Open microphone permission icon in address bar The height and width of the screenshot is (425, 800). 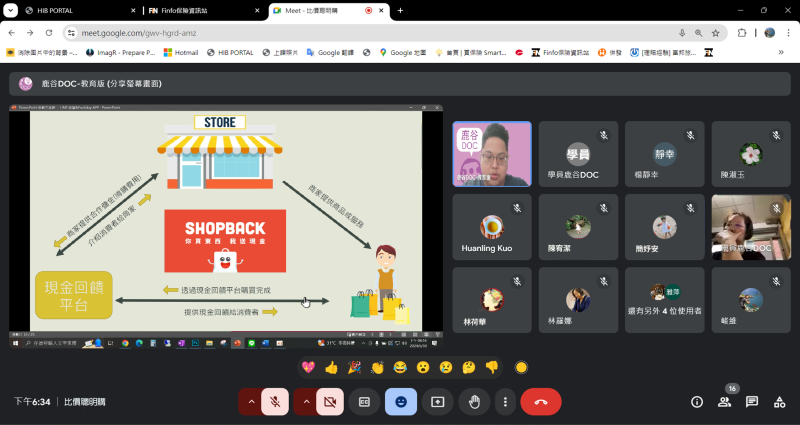[682, 33]
